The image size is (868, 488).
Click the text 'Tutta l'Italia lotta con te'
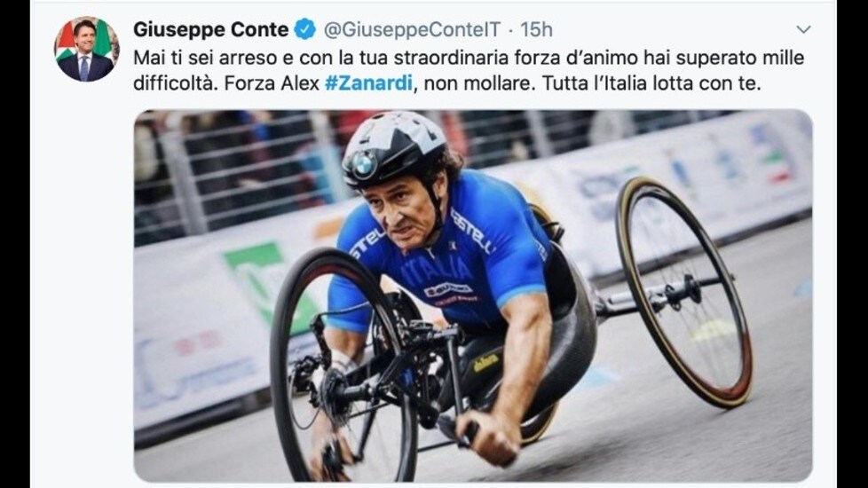click(x=651, y=83)
